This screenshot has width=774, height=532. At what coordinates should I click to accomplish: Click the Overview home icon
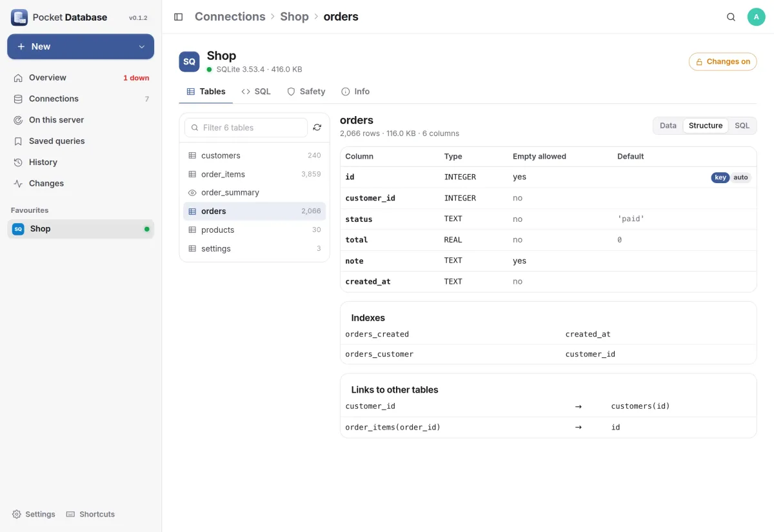coord(18,77)
